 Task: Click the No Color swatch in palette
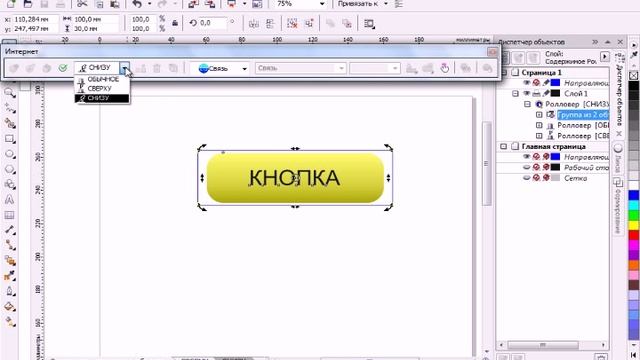tap(634, 76)
